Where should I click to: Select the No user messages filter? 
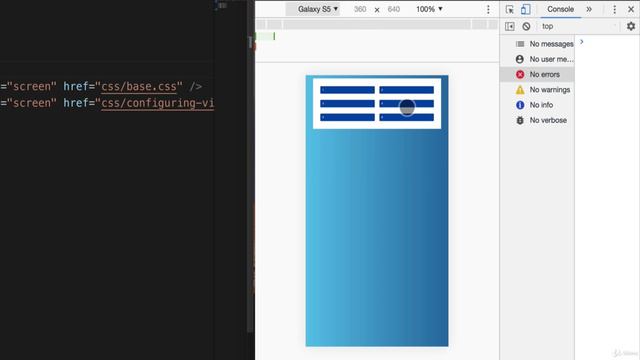(x=537, y=59)
